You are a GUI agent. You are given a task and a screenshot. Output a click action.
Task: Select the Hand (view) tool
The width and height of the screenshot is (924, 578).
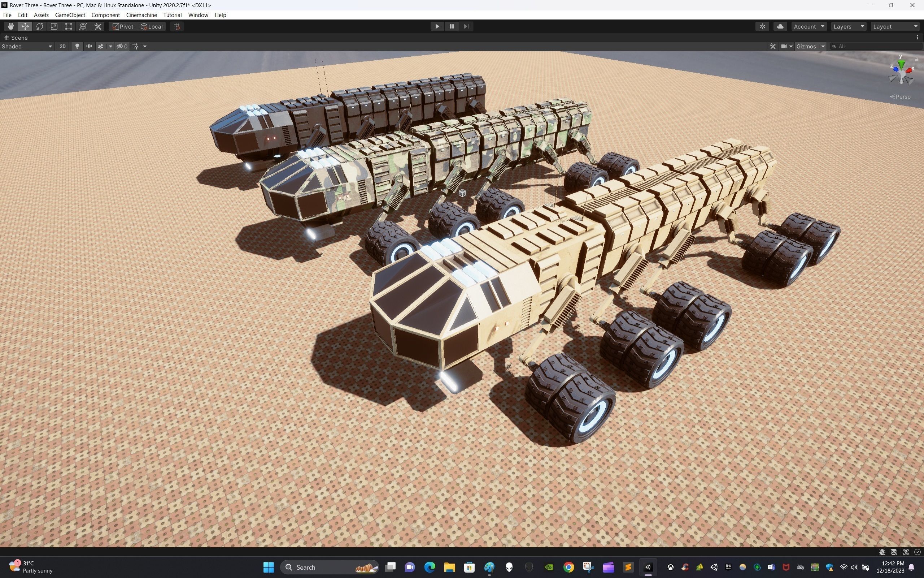(11, 26)
